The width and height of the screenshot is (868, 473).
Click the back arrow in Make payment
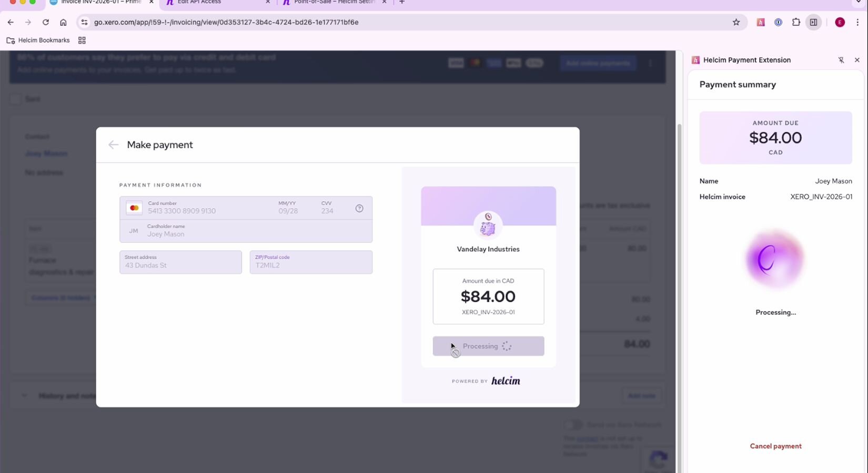(x=113, y=145)
